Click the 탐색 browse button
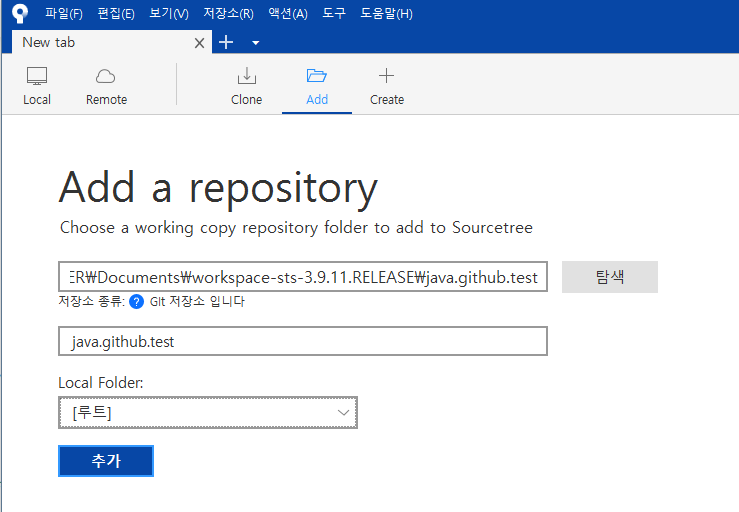The height and width of the screenshot is (512, 739). coord(609,277)
